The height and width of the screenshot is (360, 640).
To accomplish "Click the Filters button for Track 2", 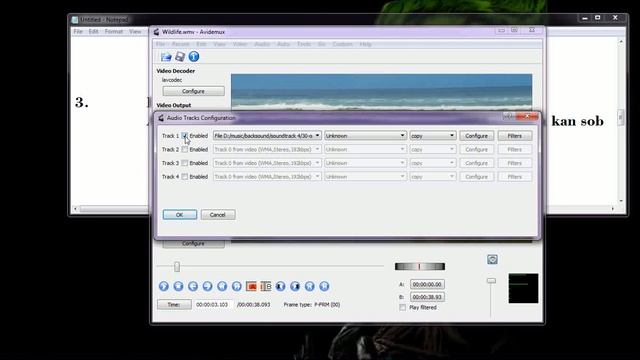I will click(515, 149).
